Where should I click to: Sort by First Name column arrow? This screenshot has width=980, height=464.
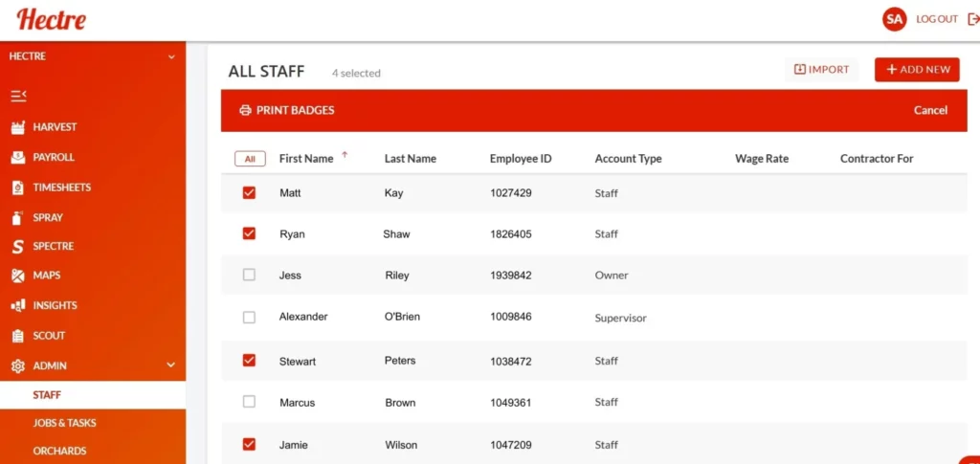(345, 155)
